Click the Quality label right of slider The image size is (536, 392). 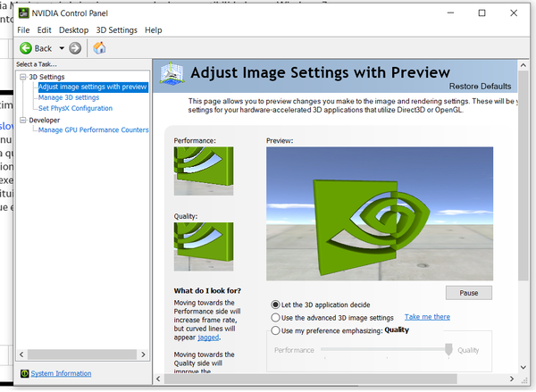click(x=468, y=350)
